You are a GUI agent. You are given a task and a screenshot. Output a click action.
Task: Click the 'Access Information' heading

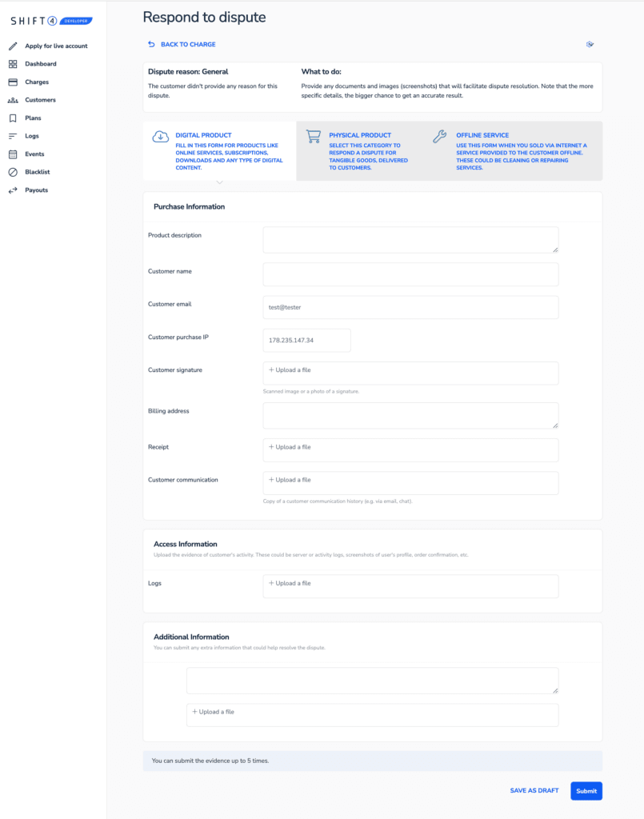[x=186, y=544]
